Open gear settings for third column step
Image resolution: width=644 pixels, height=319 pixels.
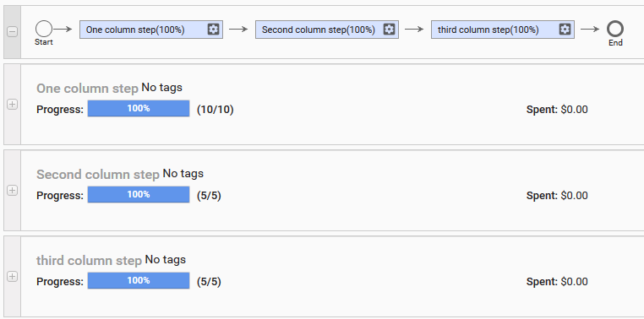click(x=565, y=30)
